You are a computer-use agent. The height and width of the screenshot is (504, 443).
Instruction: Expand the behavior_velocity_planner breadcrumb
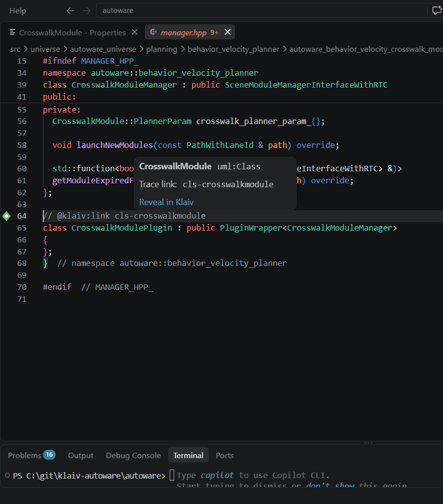[233, 49]
